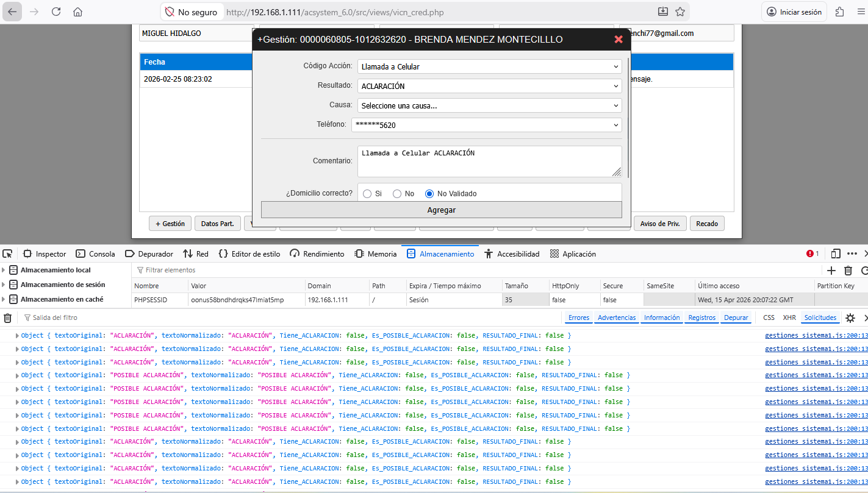Go to the browser home page icon
This screenshot has width=868, height=493.
point(77,12)
